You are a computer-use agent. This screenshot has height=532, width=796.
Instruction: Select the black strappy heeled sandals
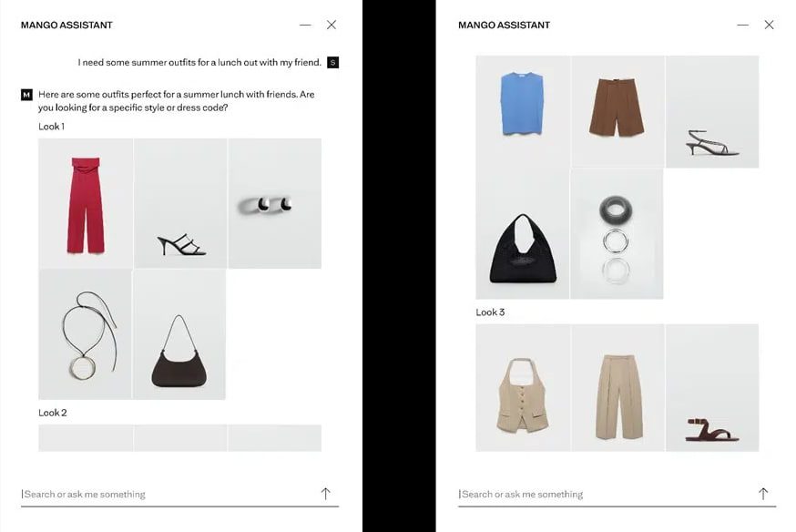point(180,203)
